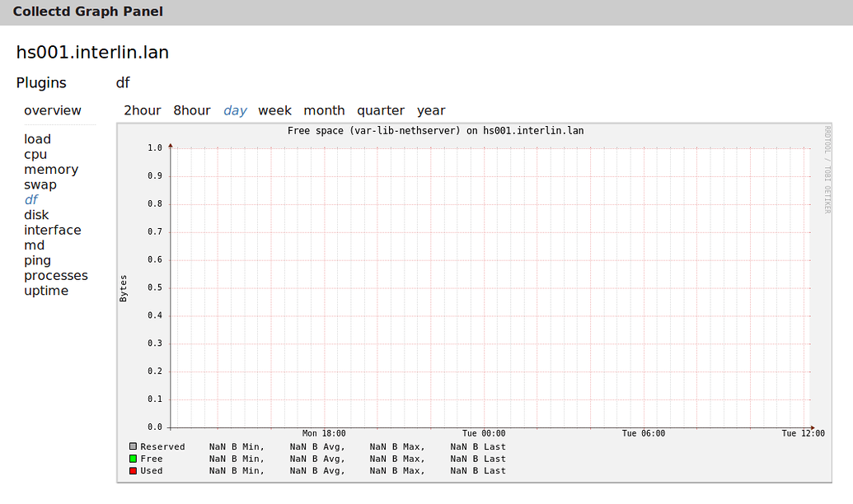Click the graph title 'Free space (var-lib-nethserver)'
Image resolution: width=853 pixels, height=504 pixels.
point(373,130)
